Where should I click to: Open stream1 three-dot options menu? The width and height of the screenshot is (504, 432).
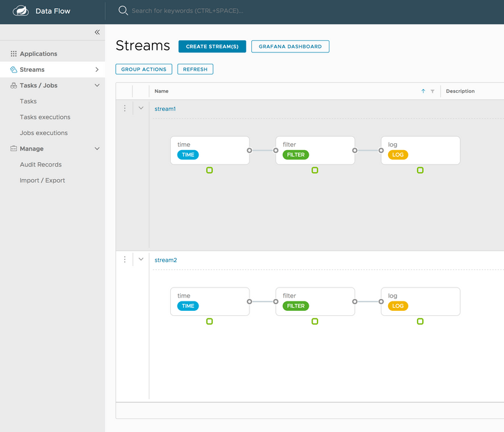[125, 108]
